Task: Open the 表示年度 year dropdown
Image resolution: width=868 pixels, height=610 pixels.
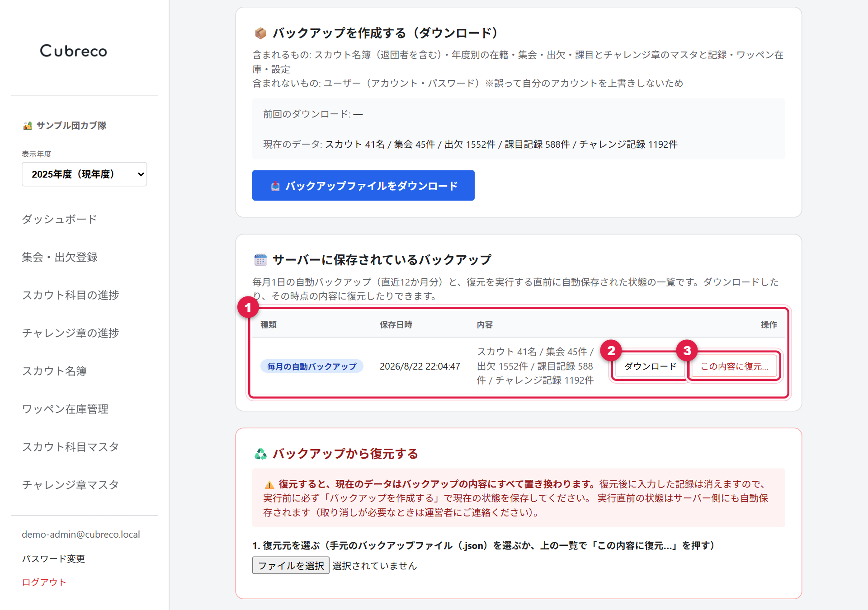Action: 85,174
